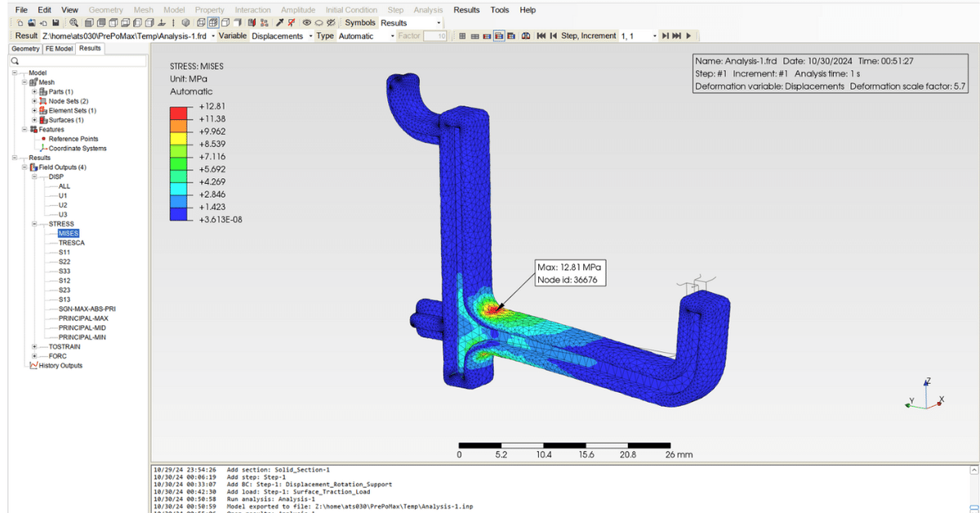Expand the Element Sets (1) node

[x=34, y=110]
